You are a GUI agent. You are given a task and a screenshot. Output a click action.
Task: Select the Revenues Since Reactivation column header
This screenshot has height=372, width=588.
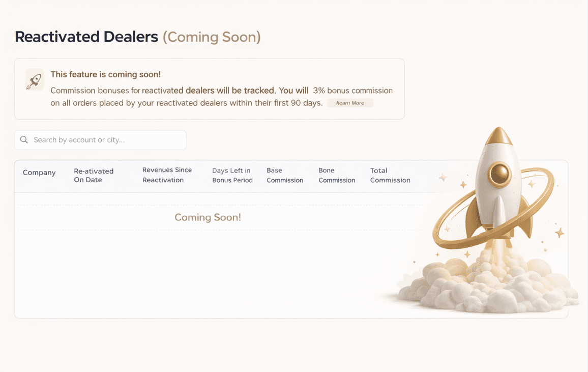(x=167, y=175)
